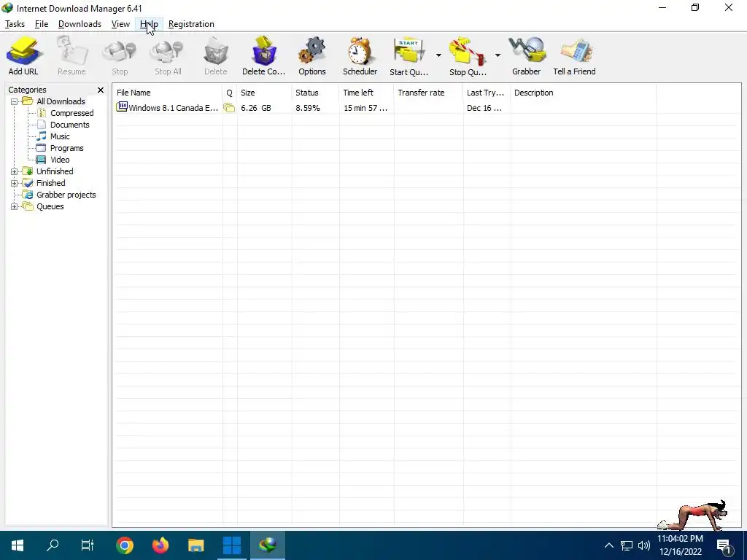The width and height of the screenshot is (747, 560).
Task: Open the Registration menu
Action: click(x=191, y=24)
